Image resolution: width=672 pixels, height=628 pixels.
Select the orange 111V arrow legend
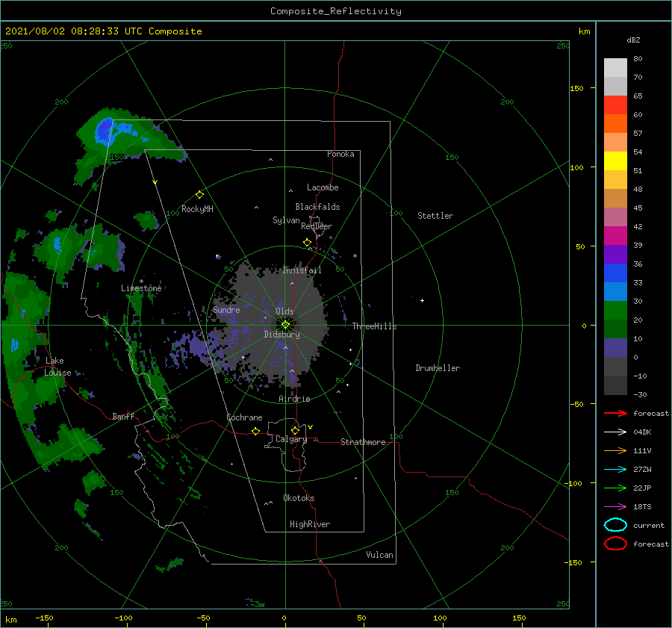(615, 450)
